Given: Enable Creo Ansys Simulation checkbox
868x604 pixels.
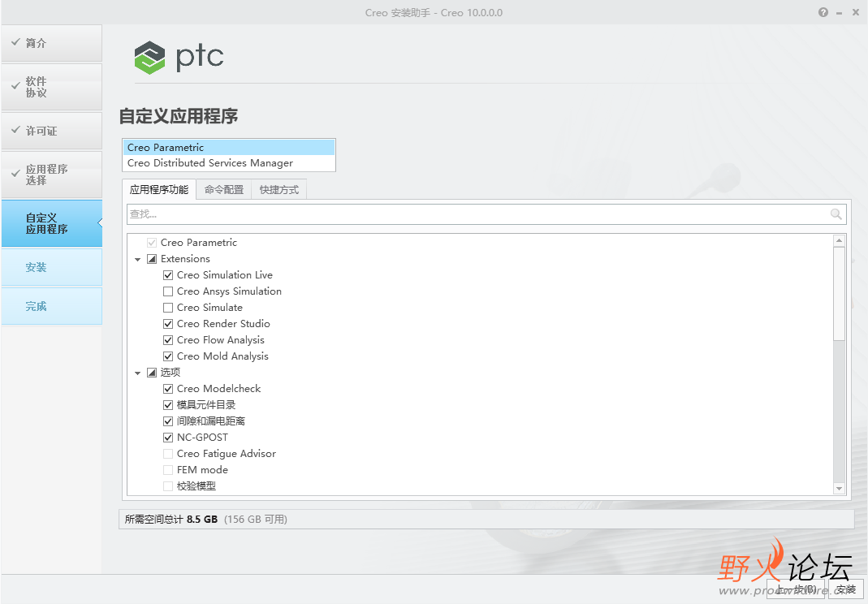Looking at the screenshot, I should pyautogui.click(x=168, y=291).
